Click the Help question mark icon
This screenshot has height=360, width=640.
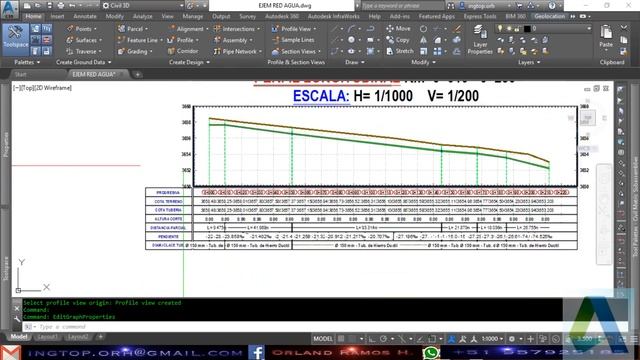point(552,6)
